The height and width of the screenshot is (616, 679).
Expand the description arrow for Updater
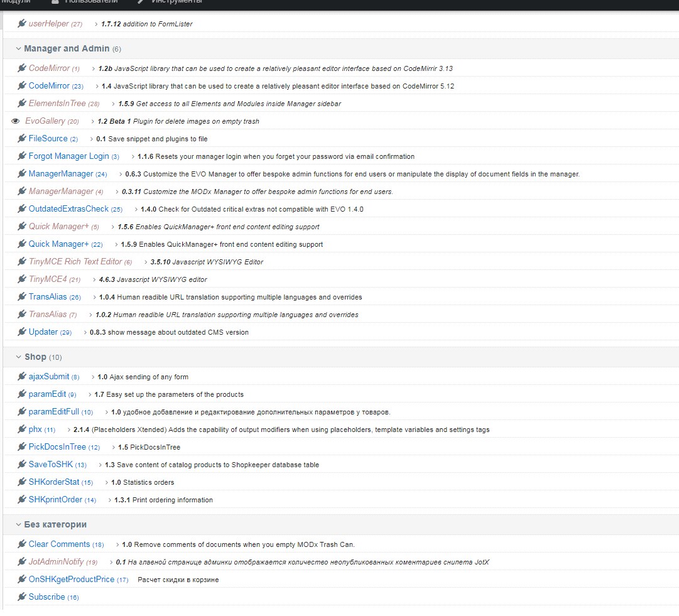pos(84,332)
